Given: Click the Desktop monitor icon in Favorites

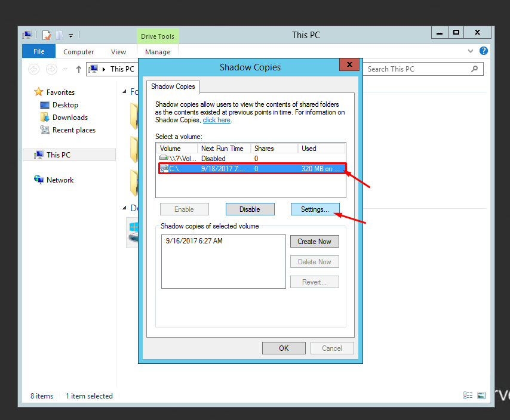Looking at the screenshot, I should 45,105.
